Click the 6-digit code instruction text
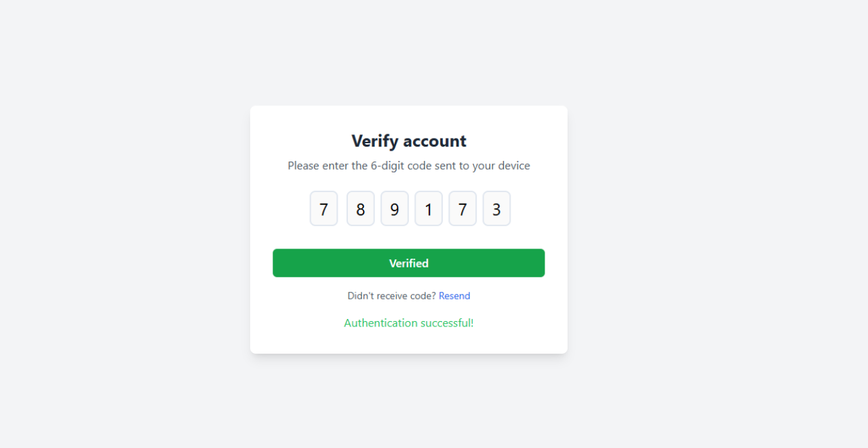This screenshot has width=868, height=448. 409,166
